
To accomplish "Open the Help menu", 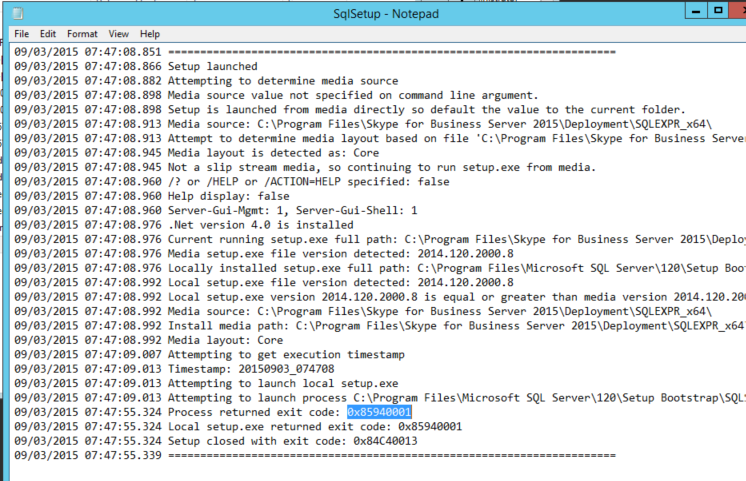I will point(149,34).
